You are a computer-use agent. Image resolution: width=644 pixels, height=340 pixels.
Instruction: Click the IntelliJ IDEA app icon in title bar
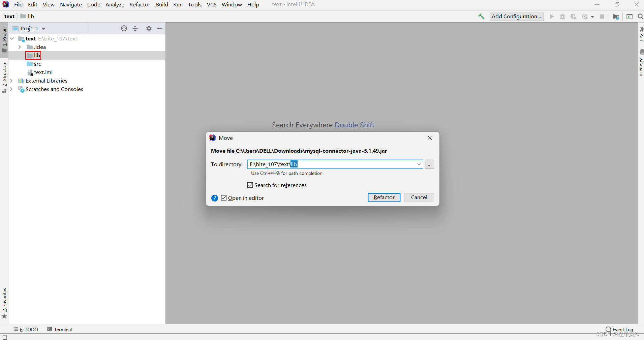6,4
